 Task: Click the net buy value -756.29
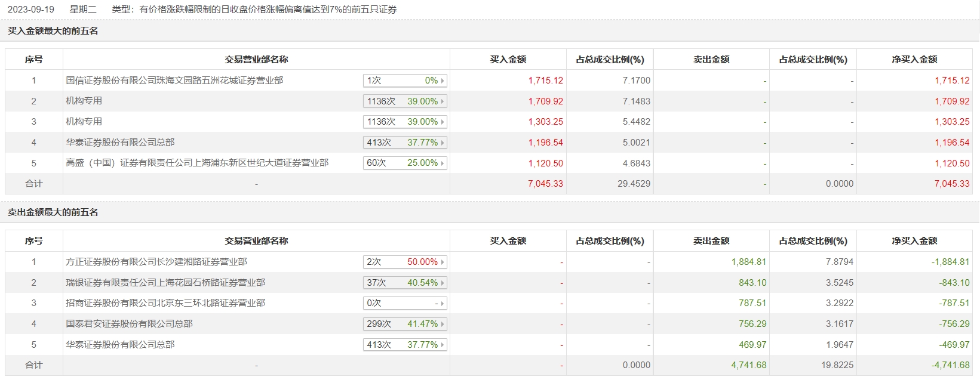(954, 324)
